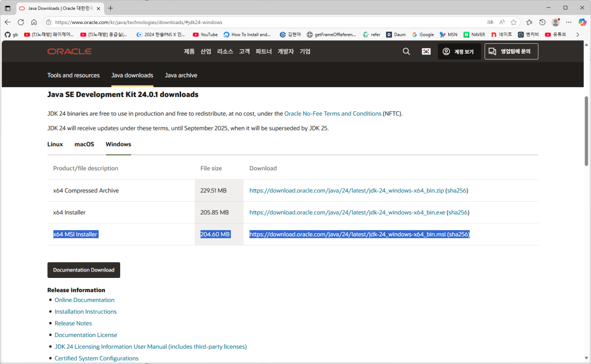Close the Java Downloads browser tab
Screen dimensions: 591x364
pyautogui.click(x=98, y=8)
